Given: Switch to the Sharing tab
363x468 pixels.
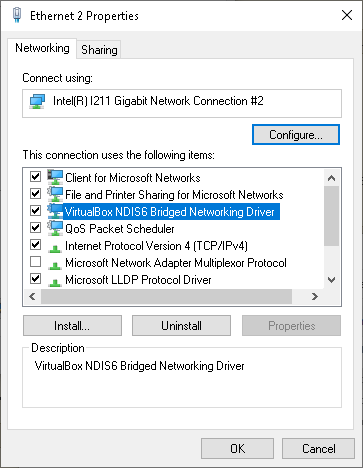Looking at the screenshot, I should click(x=99, y=50).
